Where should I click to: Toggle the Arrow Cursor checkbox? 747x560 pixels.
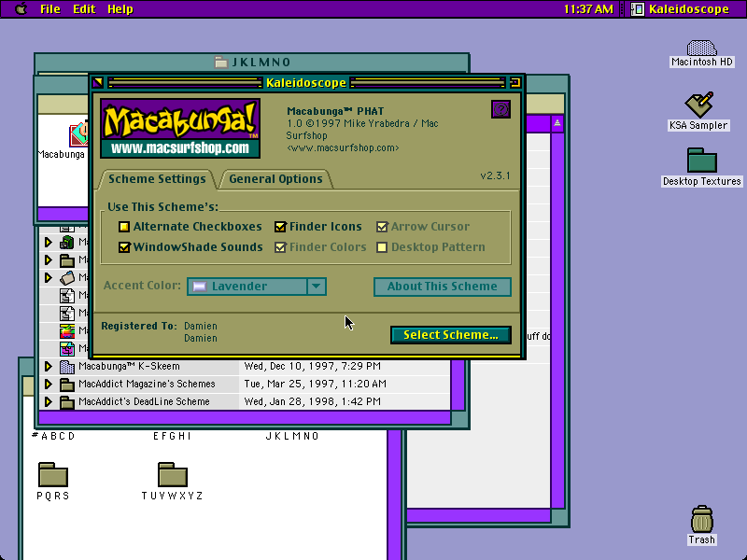382,227
